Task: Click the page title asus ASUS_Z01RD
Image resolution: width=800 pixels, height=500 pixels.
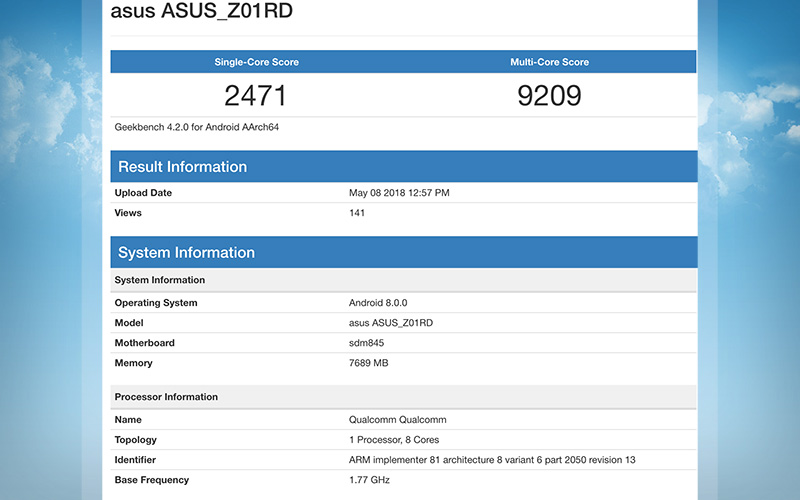Action: tap(202, 11)
